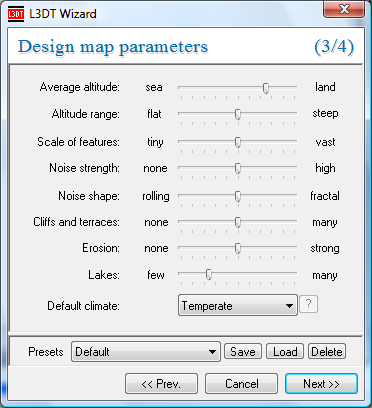372x408 pixels.
Task: Click the 'Noise strength:' label
Action: tap(84, 168)
